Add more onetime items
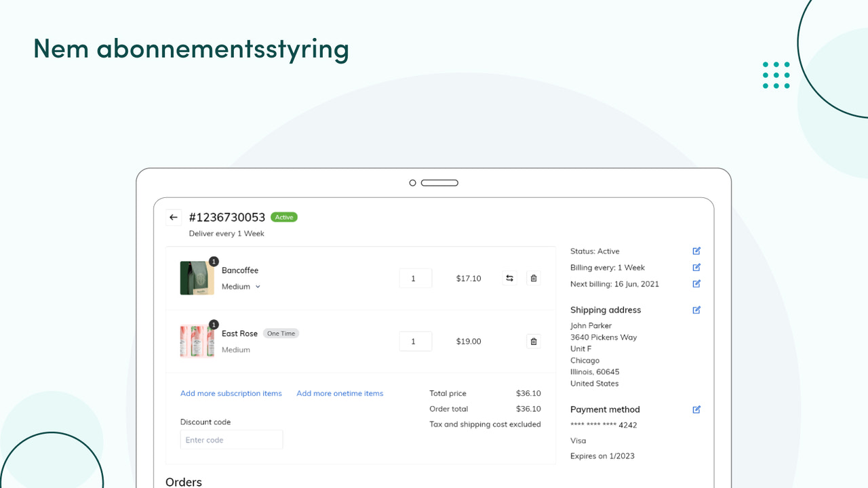868x488 pixels. pos(340,393)
